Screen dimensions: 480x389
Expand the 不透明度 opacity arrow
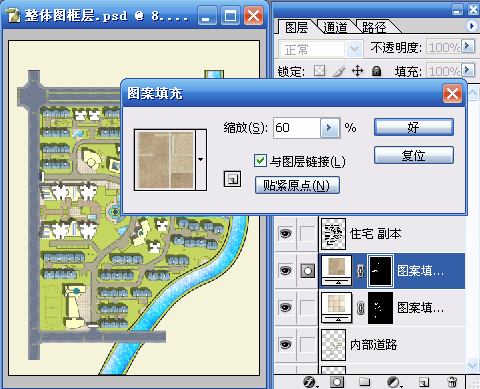[x=468, y=46]
